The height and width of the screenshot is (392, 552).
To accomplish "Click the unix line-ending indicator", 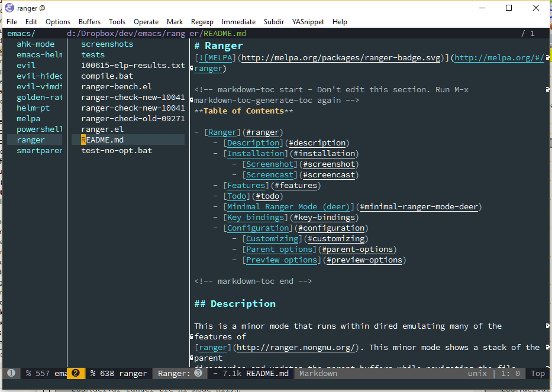I will [477, 373].
